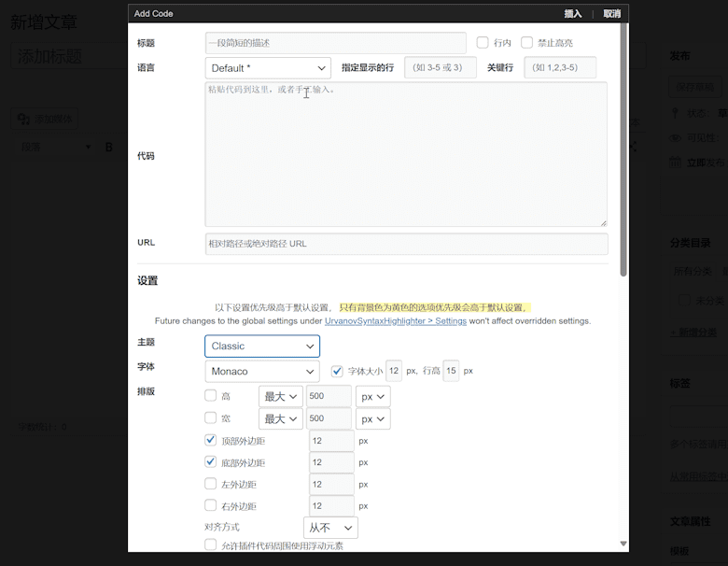This screenshot has height=566, width=728.
Task: Click the 添加标题 field in background page
Action: pos(69,56)
